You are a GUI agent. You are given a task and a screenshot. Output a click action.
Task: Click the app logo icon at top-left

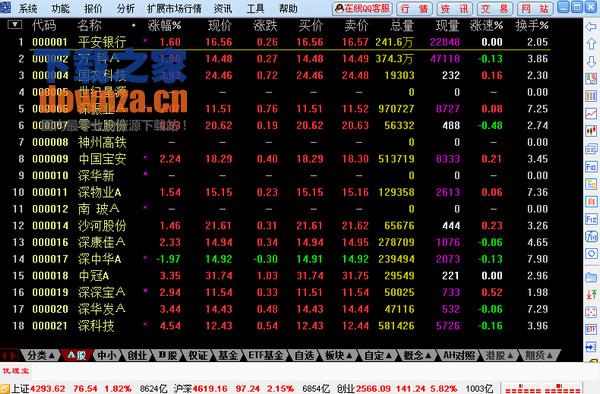5,8
